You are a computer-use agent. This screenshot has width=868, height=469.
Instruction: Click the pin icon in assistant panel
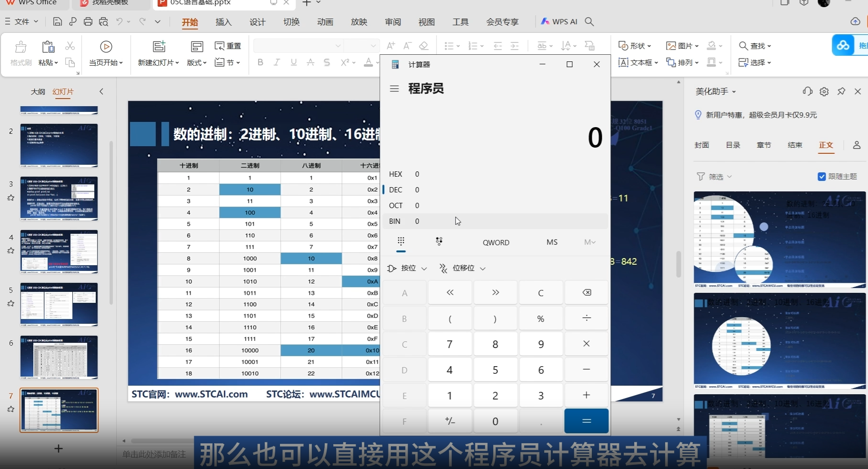click(x=841, y=91)
